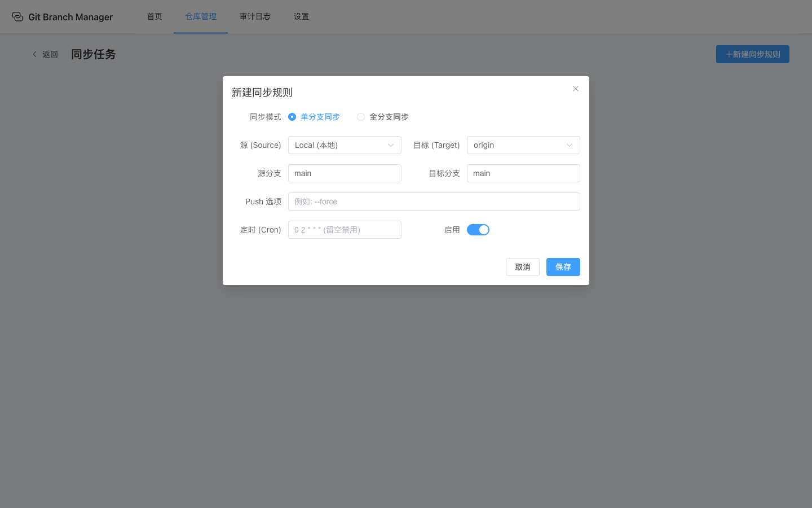Open the 审计日志 tab
Viewport: 812px width, 508px height.
(x=255, y=16)
